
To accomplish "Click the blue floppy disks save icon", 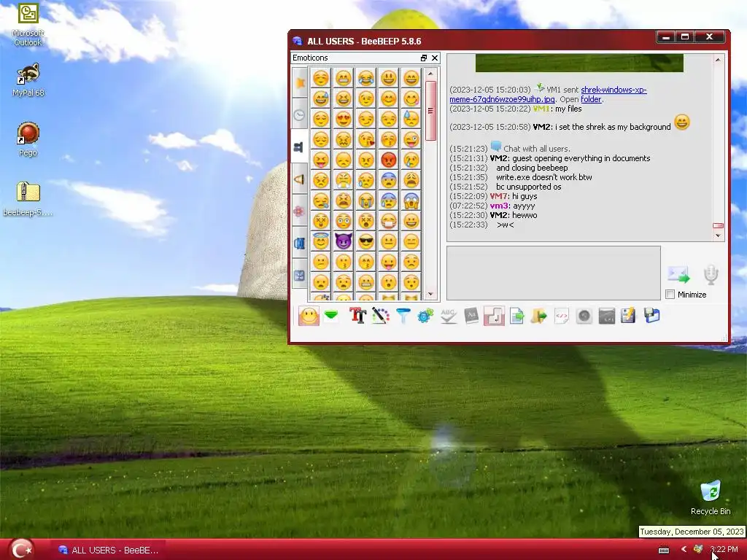I will [x=651, y=316].
